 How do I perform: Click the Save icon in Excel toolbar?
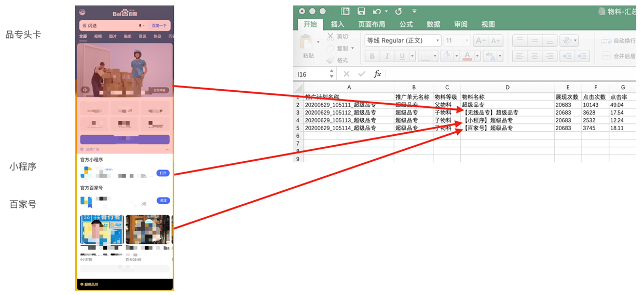[x=361, y=11]
